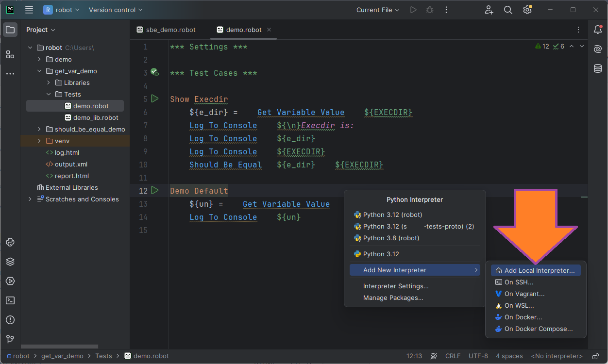The height and width of the screenshot is (364, 608).
Task: Open Current File run configuration dropdown
Action: coord(378,10)
